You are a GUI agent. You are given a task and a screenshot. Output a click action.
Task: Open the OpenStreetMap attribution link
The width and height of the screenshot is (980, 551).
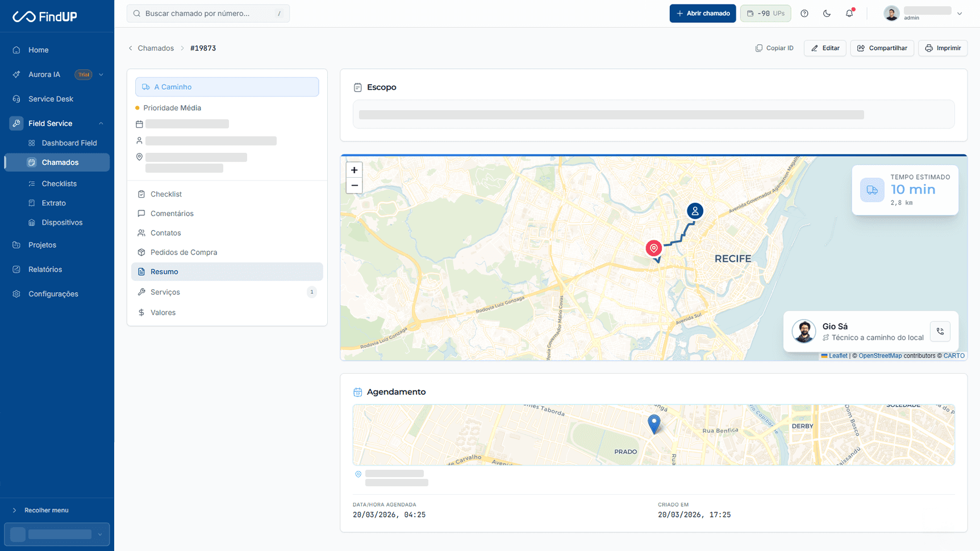pyautogui.click(x=880, y=356)
